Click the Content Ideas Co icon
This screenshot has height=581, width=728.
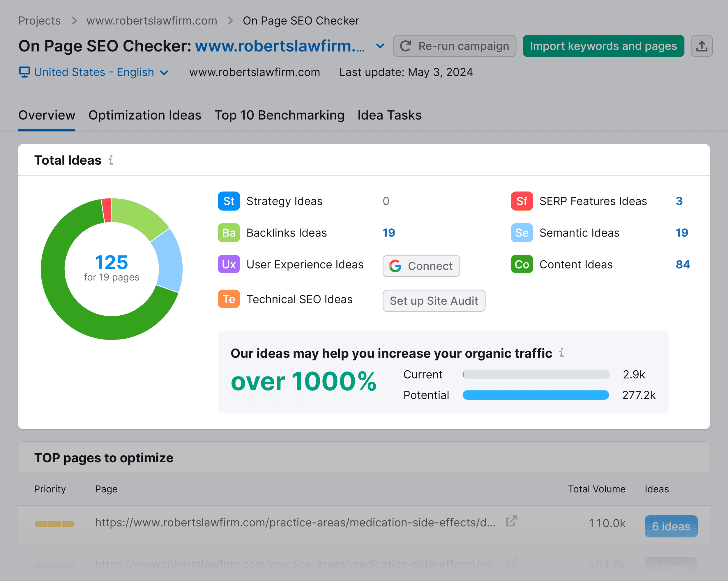[x=522, y=264]
